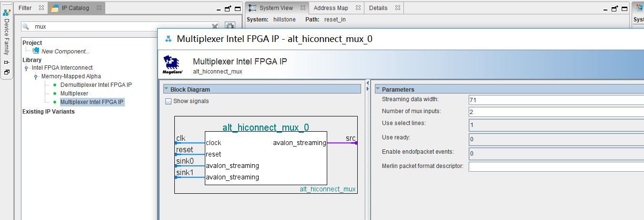Screen dimensions: 644x220
Task: Maximize the IP Catalog panel
Action: pos(238,9)
